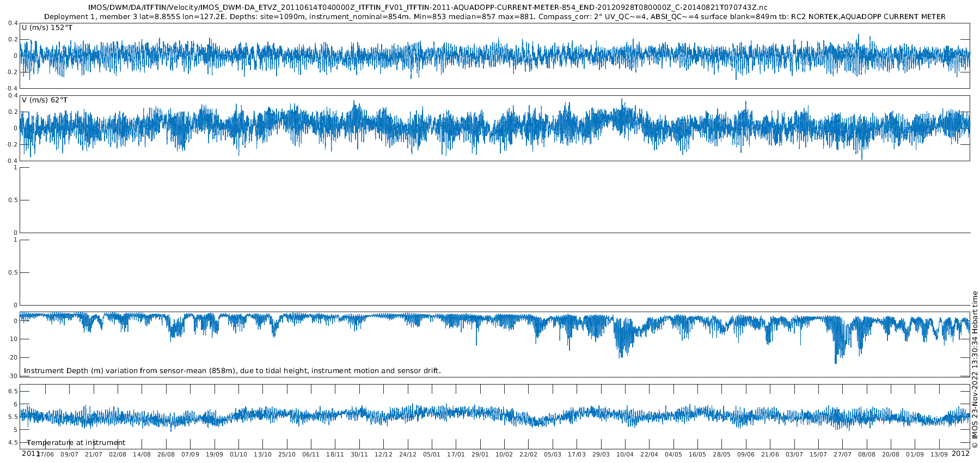Image resolution: width=980 pixels, height=463 pixels.
Task: Click the 12/12 date tick label
Action: pos(383,454)
